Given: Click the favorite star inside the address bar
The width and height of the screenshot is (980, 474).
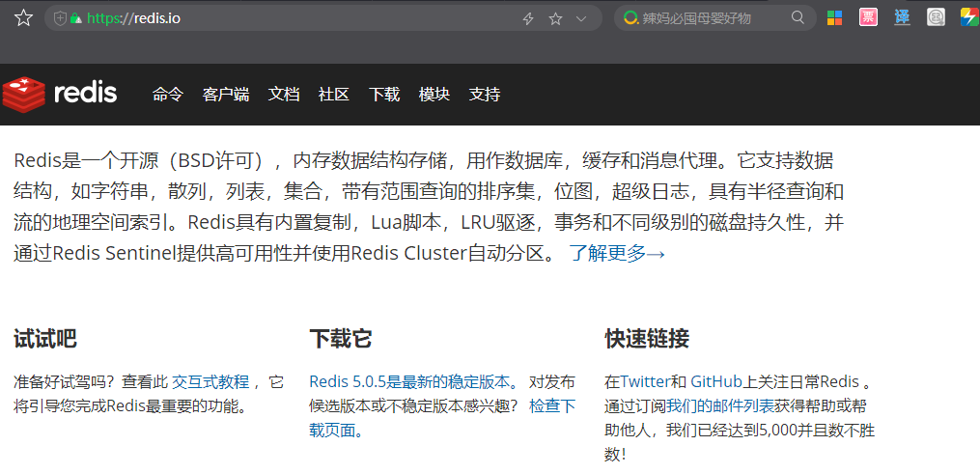Looking at the screenshot, I should coord(555,18).
